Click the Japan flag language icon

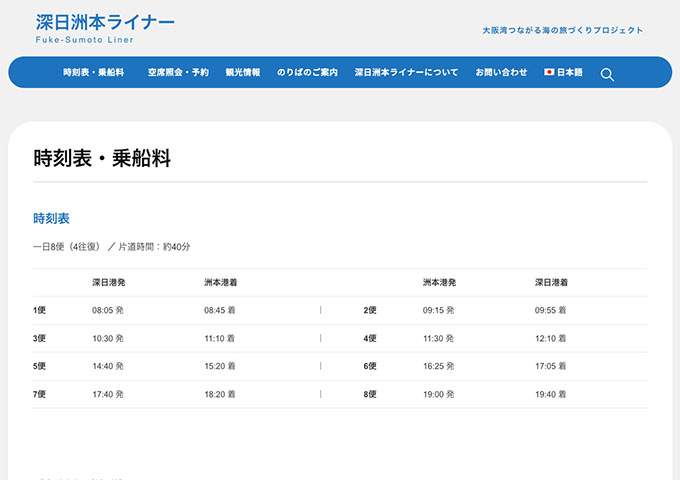[x=549, y=72]
